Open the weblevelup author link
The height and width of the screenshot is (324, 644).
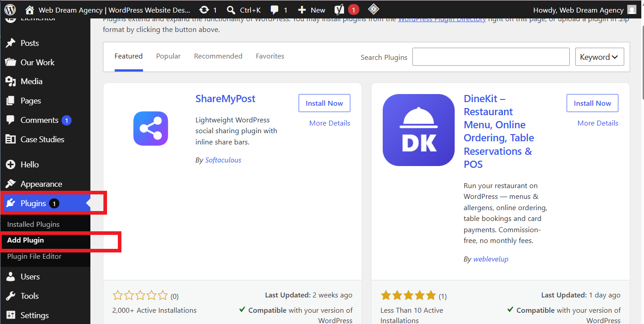pos(491,259)
